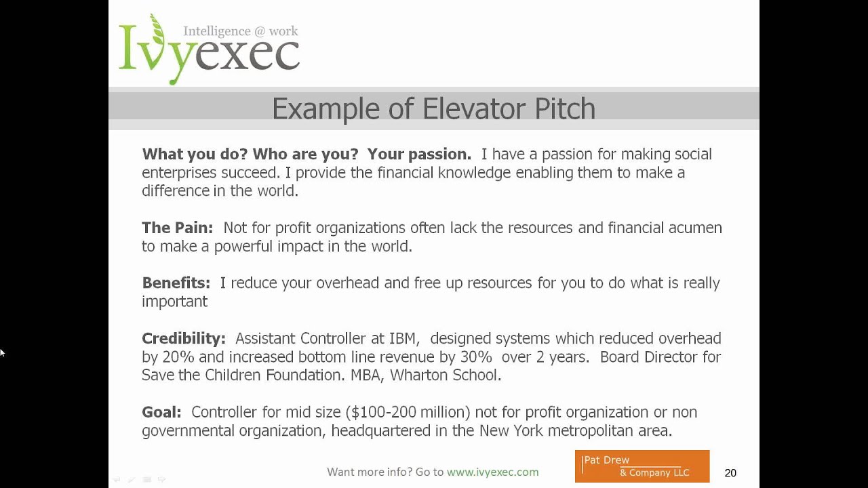This screenshot has width=868, height=488.
Task: Click the Intelligence @ work tagline
Action: click(x=240, y=31)
